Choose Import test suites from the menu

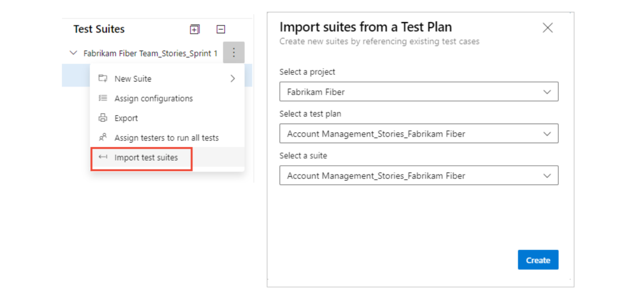tap(146, 157)
